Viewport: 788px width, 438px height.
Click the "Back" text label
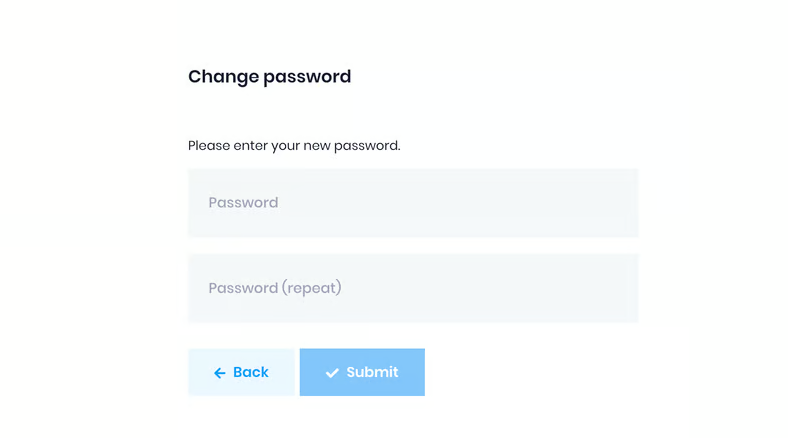coord(251,372)
